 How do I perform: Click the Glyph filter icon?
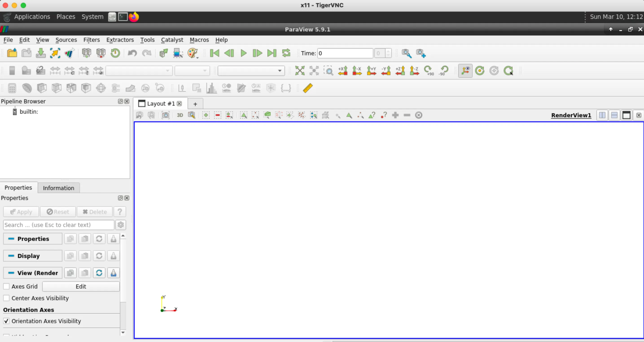(x=101, y=88)
